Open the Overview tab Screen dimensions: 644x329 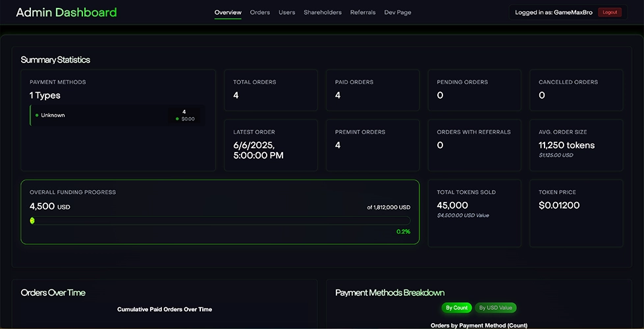[228, 13]
